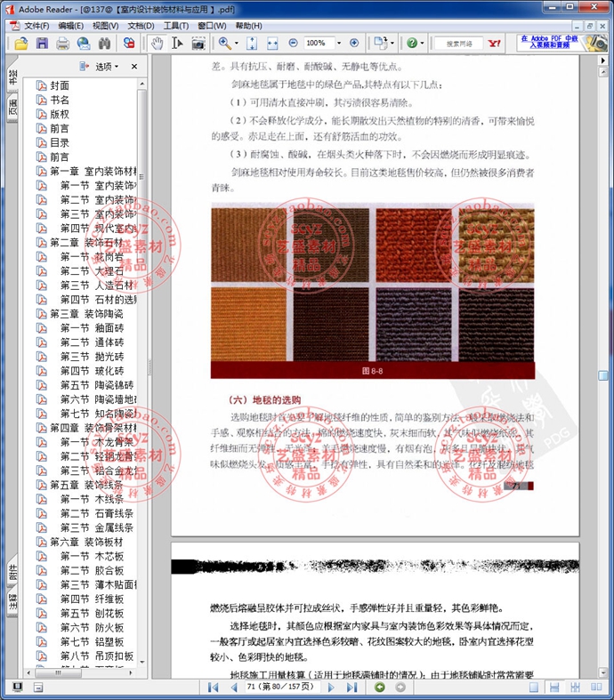Open the rotate view dropdown arrow
Screen dimensions: 614x700
[392, 44]
